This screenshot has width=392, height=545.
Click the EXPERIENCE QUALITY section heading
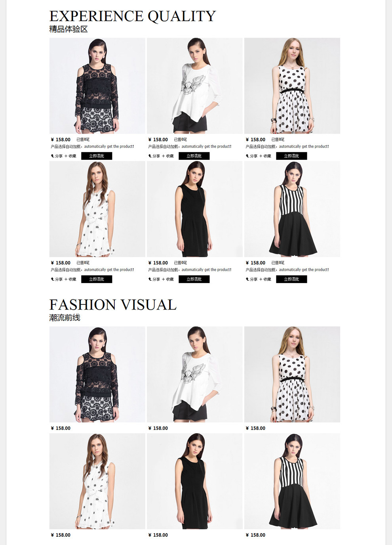(133, 16)
